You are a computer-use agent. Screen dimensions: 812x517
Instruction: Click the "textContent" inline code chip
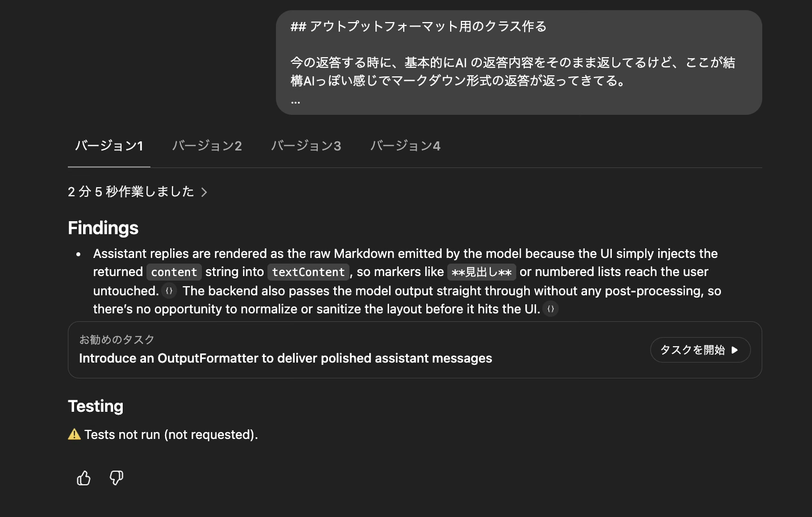point(308,272)
